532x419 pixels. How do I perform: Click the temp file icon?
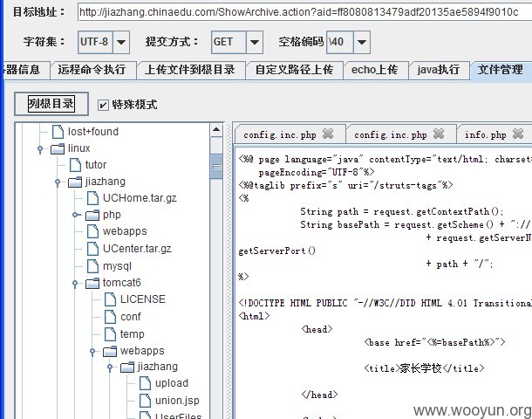click(110, 334)
